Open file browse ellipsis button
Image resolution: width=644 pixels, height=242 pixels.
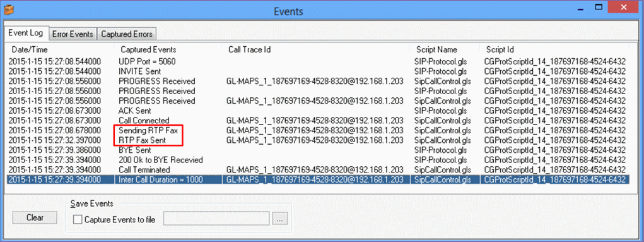tap(279, 219)
